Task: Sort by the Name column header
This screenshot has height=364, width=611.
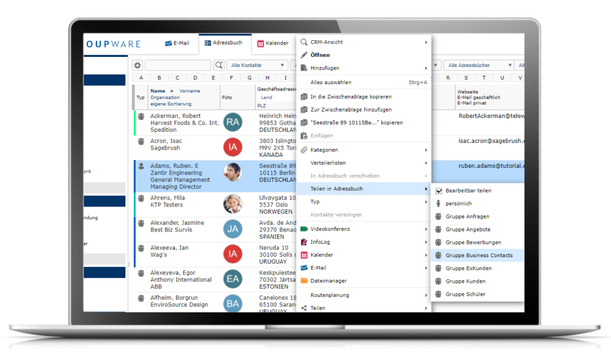Action: click(158, 91)
